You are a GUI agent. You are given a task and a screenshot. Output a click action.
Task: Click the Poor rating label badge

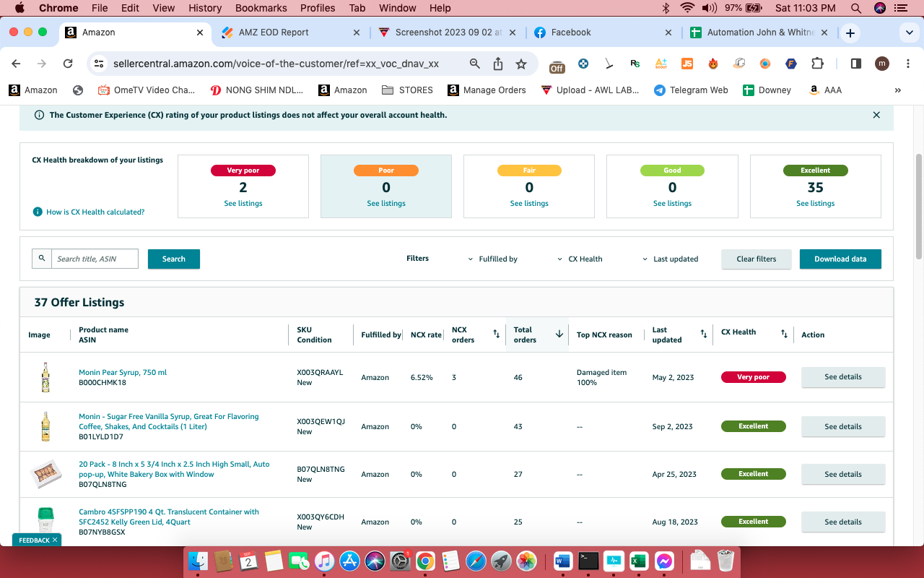[x=386, y=171]
